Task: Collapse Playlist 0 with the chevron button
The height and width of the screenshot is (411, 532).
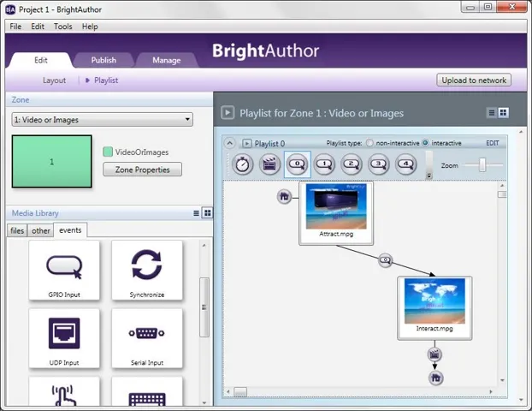Action: point(230,143)
